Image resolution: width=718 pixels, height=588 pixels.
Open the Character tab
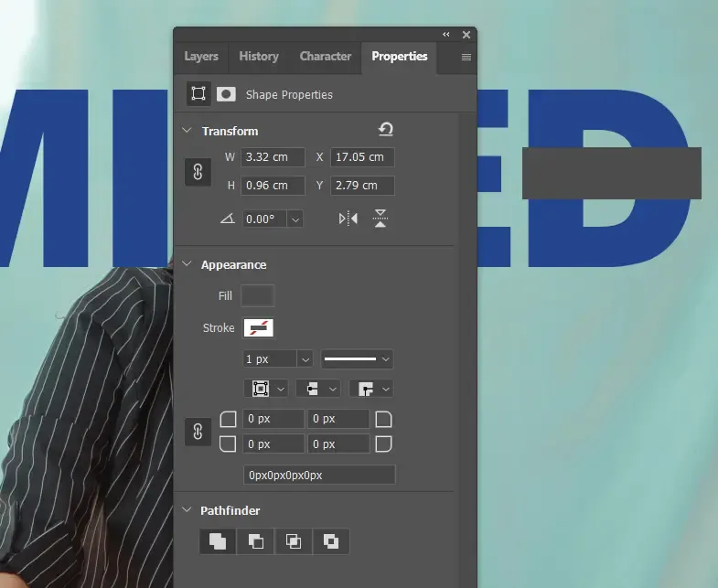[325, 57]
